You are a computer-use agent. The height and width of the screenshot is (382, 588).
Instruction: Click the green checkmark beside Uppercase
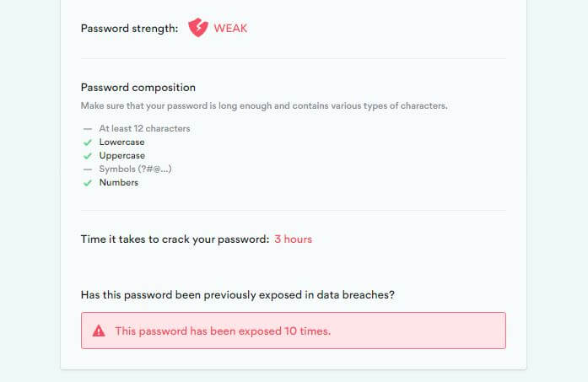88,156
